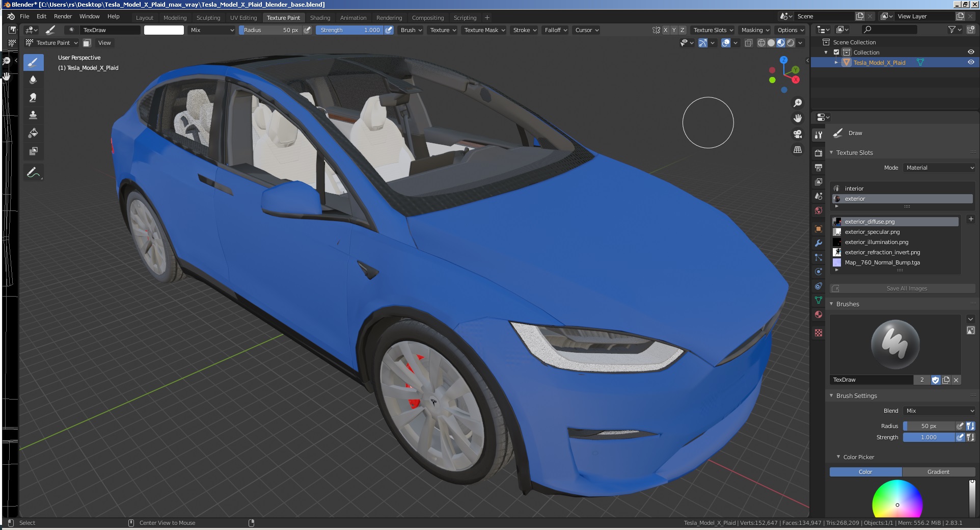Select the Clone stamp tool
The image size is (980, 530).
(x=33, y=115)
